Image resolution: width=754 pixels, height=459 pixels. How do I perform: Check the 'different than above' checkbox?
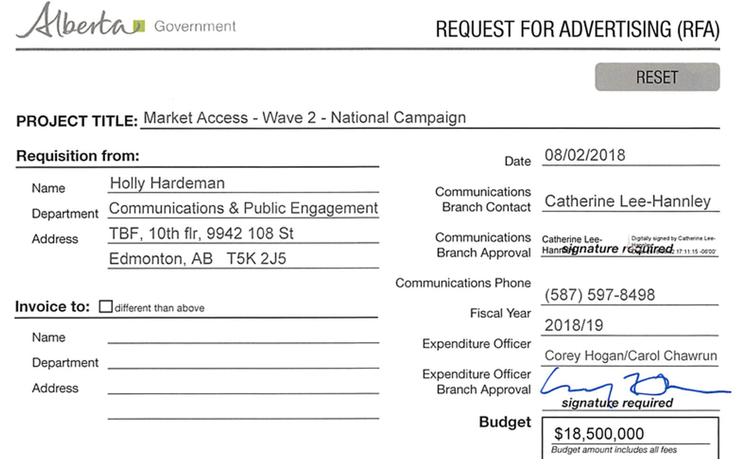pyautogui.click(x=105, y=307)
